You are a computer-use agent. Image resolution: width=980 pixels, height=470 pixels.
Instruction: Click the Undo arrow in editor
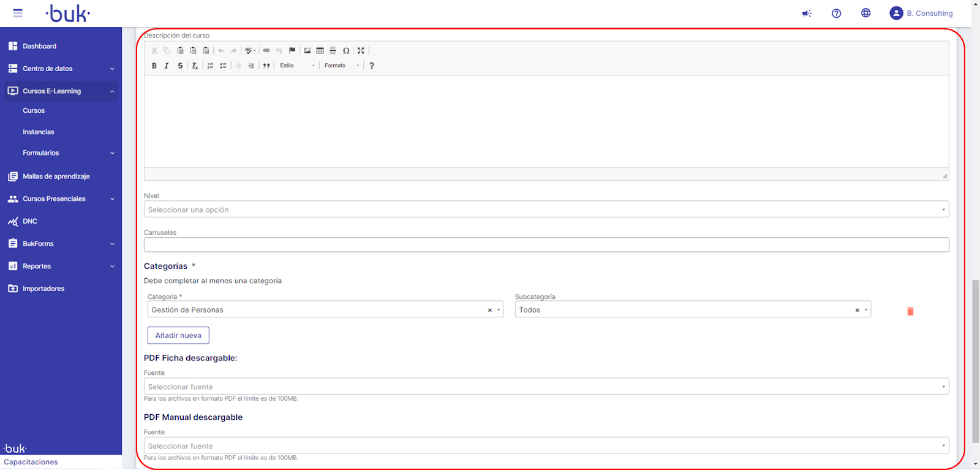pos(221,51)
